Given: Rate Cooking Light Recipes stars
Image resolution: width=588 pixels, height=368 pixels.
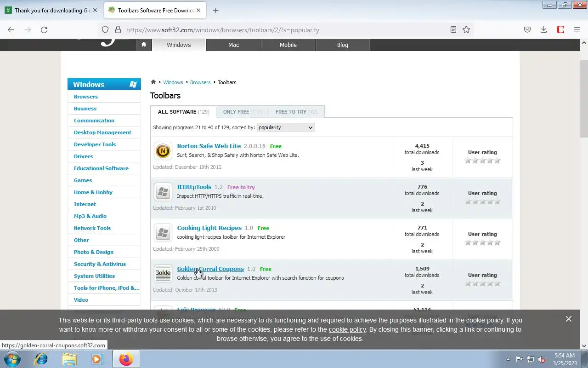Looking at the screenshot, I should pyautogui.click(x=482, y=242).
